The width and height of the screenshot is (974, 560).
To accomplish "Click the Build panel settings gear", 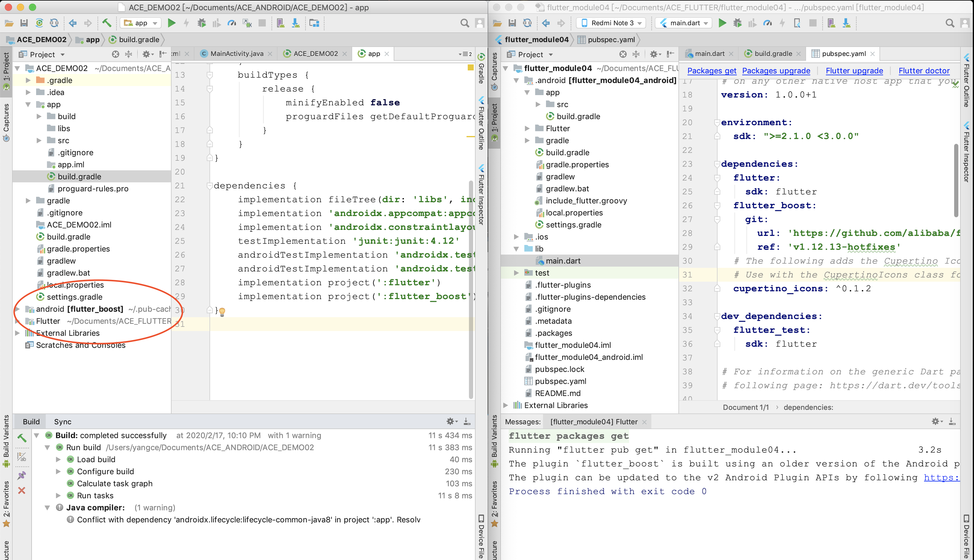I will (451, 422).
